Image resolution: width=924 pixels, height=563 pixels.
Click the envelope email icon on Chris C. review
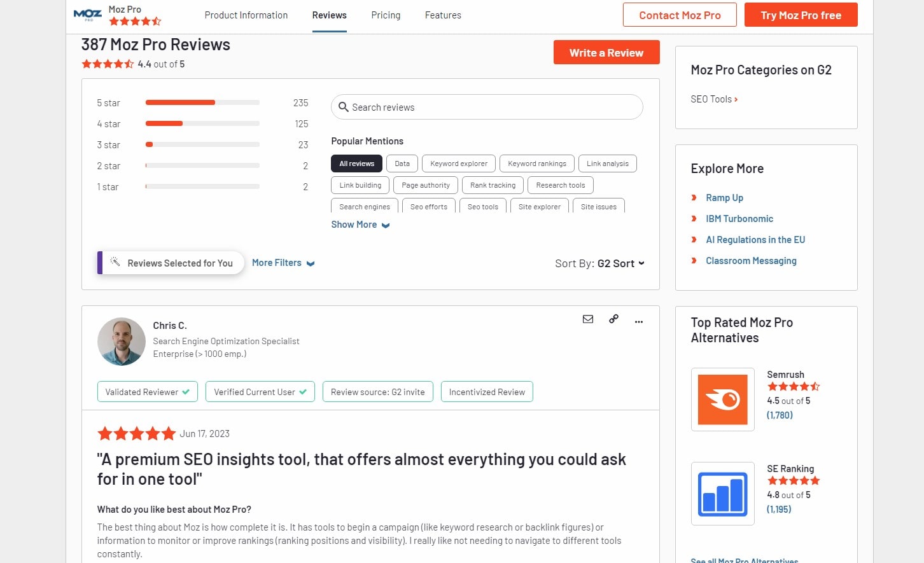(x=588, y=319)
